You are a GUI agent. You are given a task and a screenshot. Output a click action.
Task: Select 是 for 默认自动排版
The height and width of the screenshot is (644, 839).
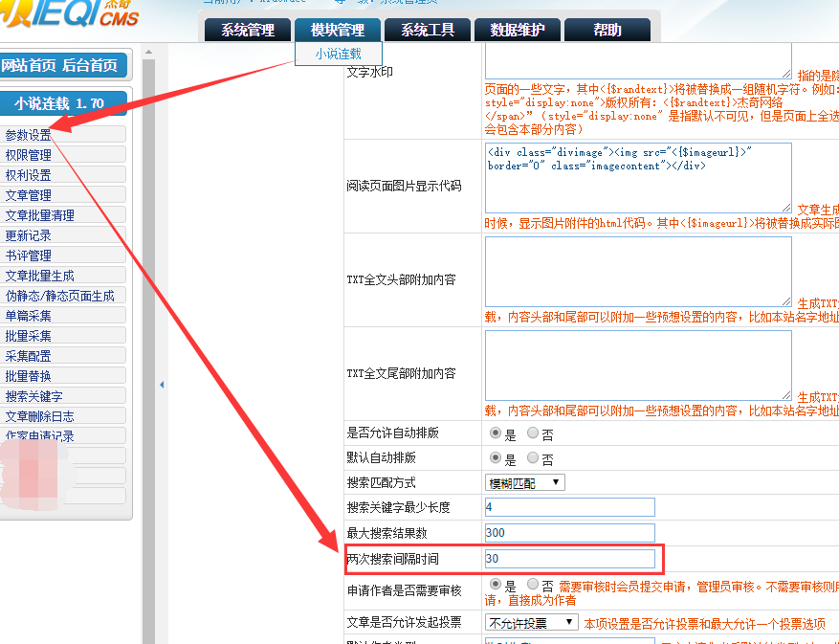coord(496,458)
